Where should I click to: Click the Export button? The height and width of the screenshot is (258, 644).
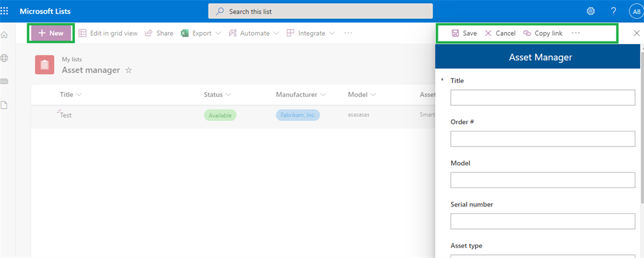coord(197,33)
